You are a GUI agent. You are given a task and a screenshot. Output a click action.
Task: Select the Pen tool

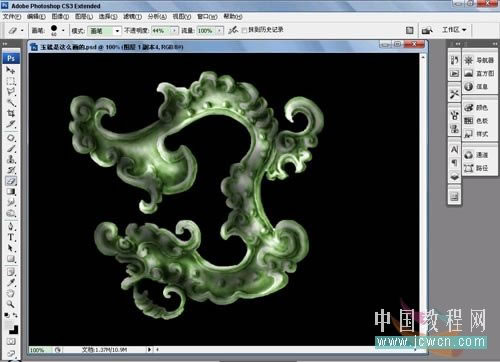(x=11, y=227)
